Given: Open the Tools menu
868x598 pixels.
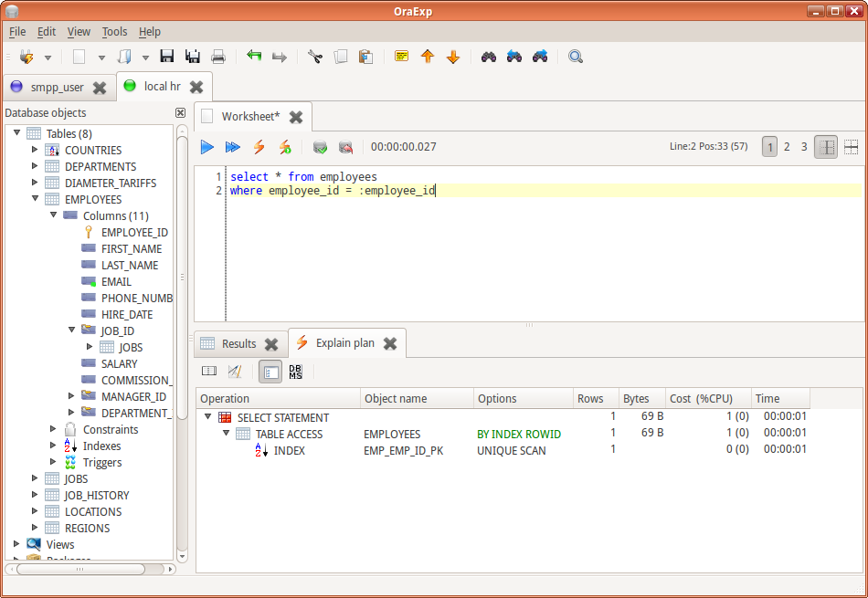Looking at the screenshot, I should point(114,31).
